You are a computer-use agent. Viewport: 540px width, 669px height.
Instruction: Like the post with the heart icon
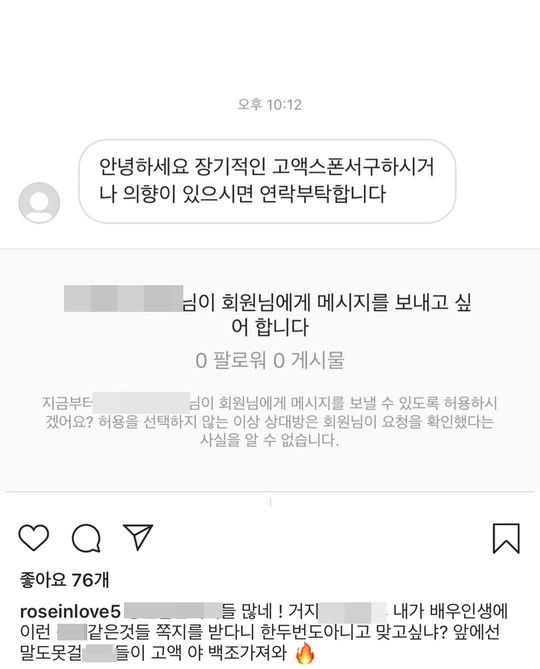tap(34, 538)
